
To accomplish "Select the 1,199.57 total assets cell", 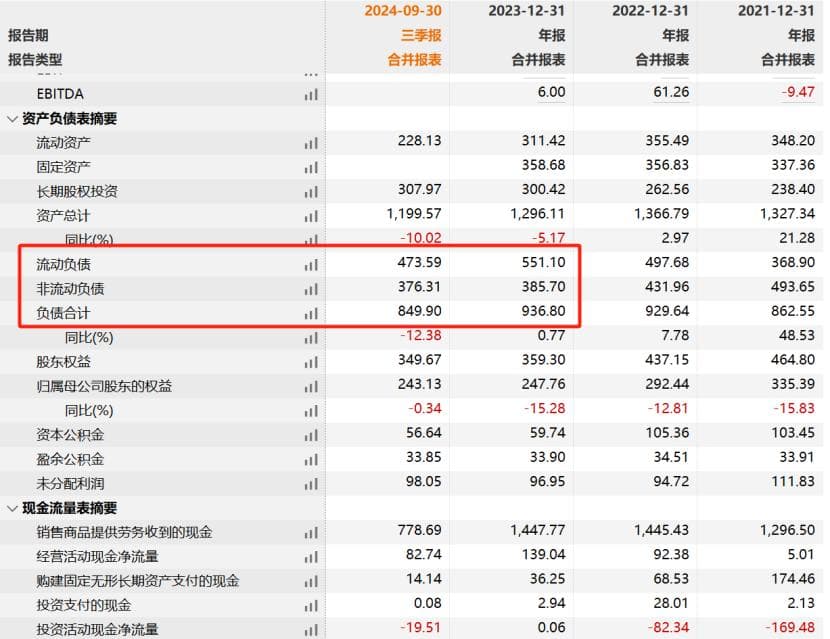I will (x=413, y=214).
